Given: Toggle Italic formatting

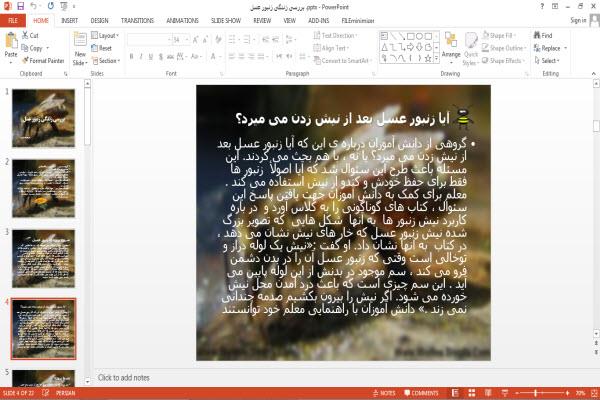Looking at the screenshot, I should point(141,57).
